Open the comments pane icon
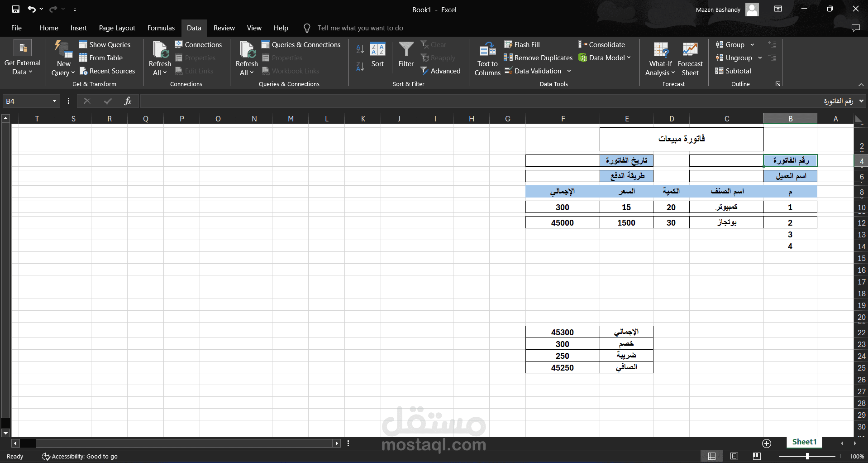The height and width of the screenshot is (463, 868). 855,28
